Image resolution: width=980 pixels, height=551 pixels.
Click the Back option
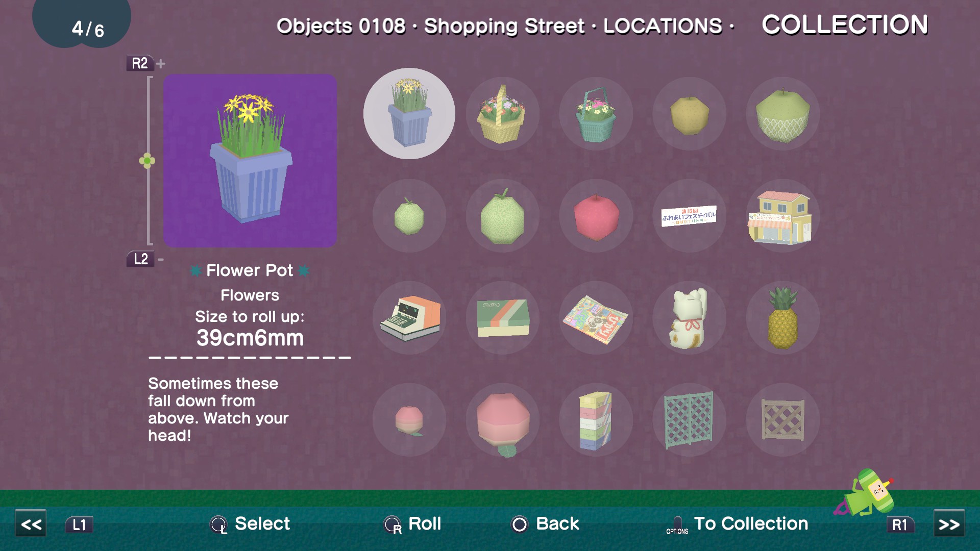[x=545, y=524]
